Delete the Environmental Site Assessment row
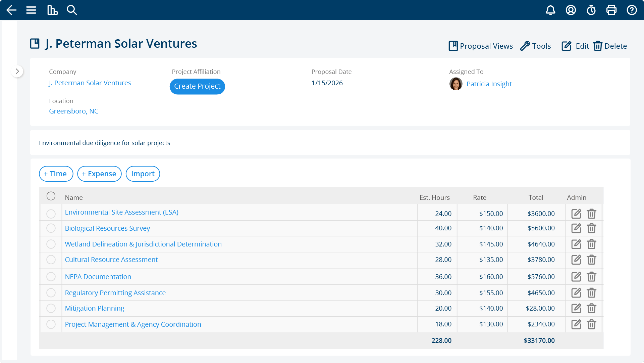Viewport: 644px width, 363px height. click(592, 214)
